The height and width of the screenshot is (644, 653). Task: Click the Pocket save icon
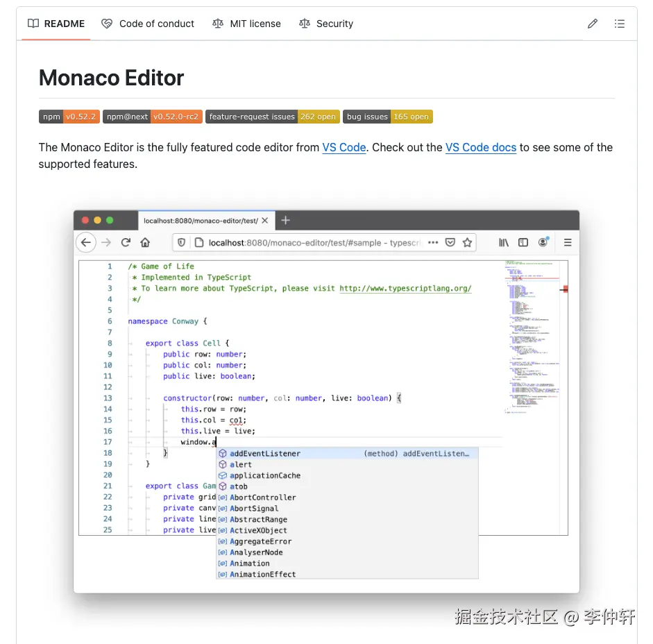click(x=450, y=242)
